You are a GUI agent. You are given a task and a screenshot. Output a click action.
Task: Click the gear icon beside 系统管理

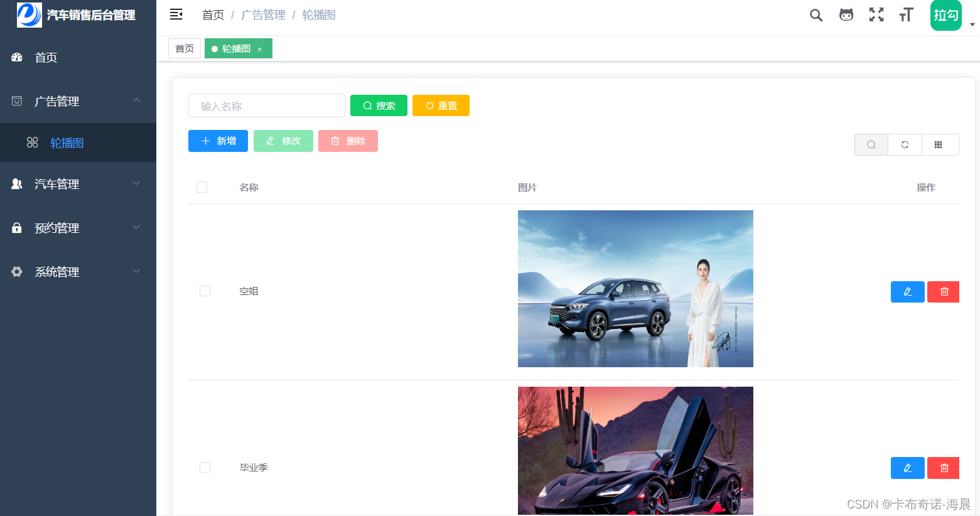point(17,272)
